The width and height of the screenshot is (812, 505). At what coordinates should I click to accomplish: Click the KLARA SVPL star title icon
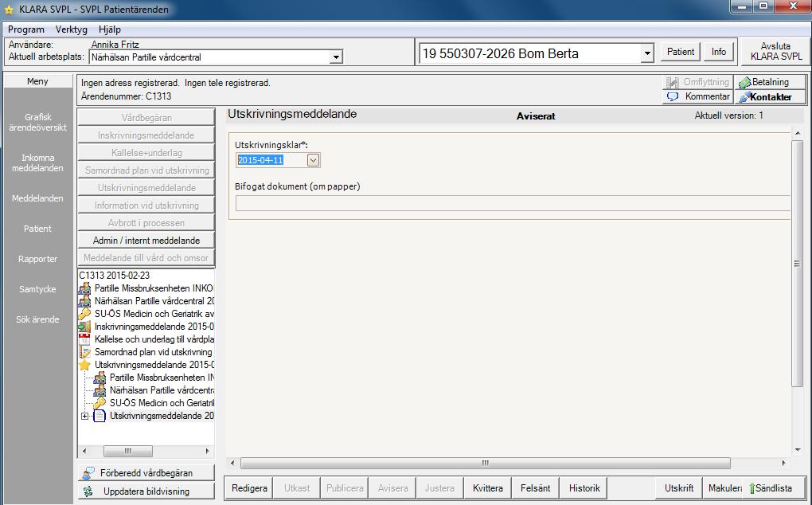point(9,10)
